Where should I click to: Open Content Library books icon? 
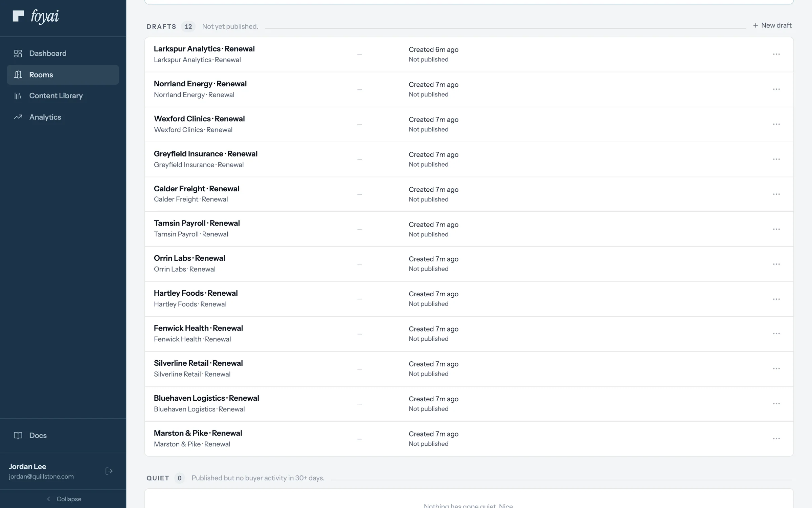[x=18, y=96]
